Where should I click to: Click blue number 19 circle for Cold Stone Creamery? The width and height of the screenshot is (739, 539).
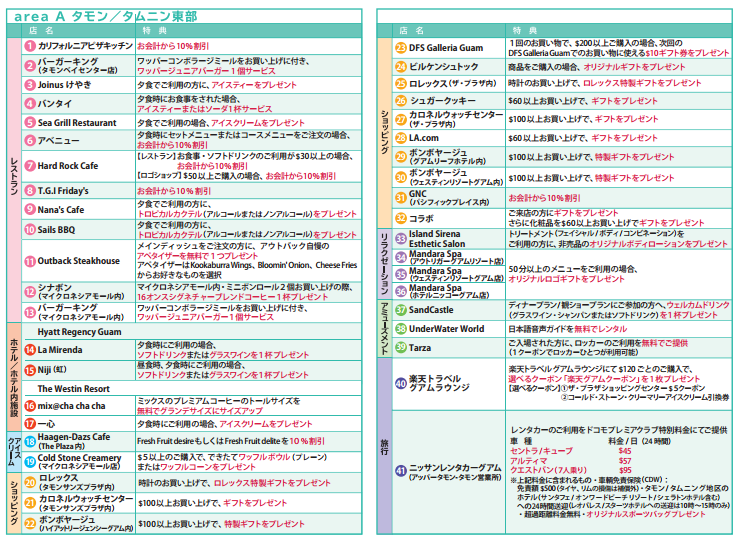click(x=30, y=462)
